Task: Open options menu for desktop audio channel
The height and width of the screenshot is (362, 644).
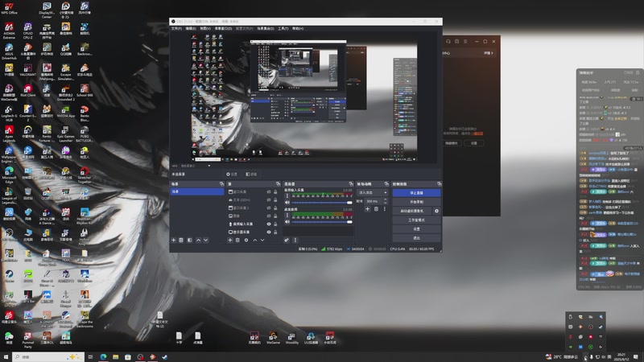Action: tap(287, 215)
